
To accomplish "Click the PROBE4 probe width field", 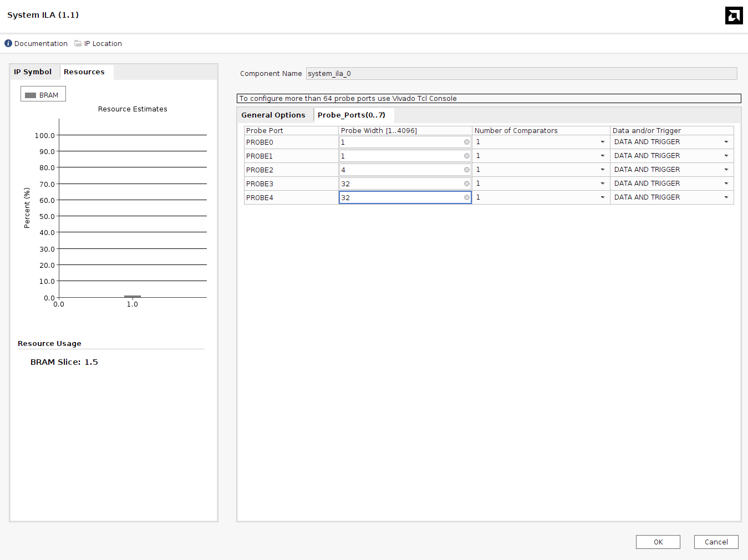I will pyautogui.click(x=405, y=197).
